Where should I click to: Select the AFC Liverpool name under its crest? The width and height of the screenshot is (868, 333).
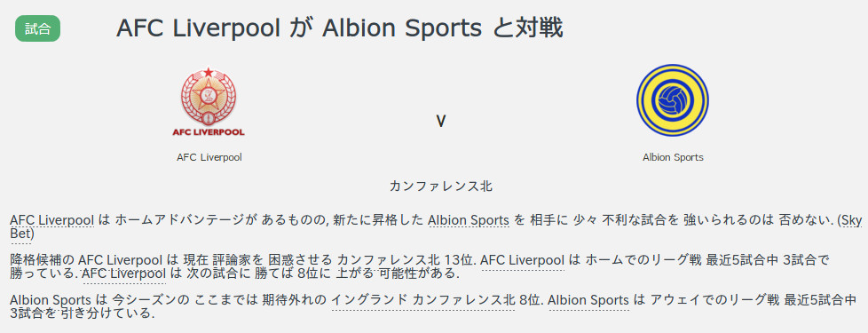tap(209, 157)
